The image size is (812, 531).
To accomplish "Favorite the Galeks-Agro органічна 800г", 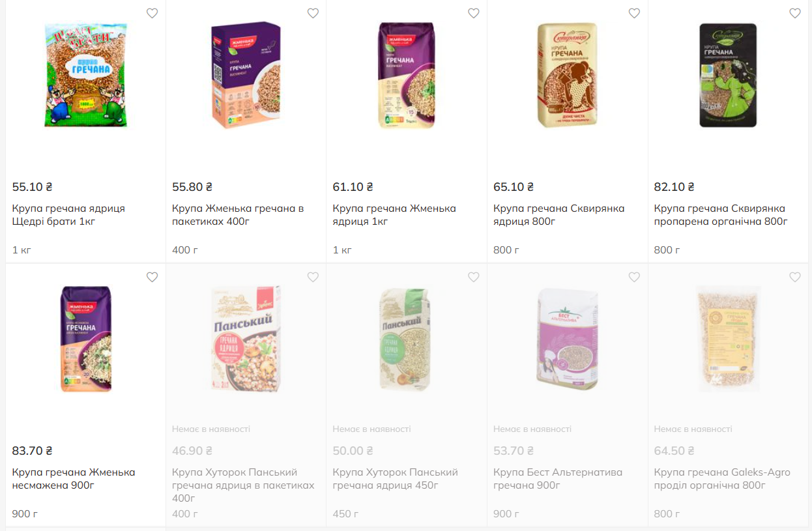I will (x=795, y=277).
